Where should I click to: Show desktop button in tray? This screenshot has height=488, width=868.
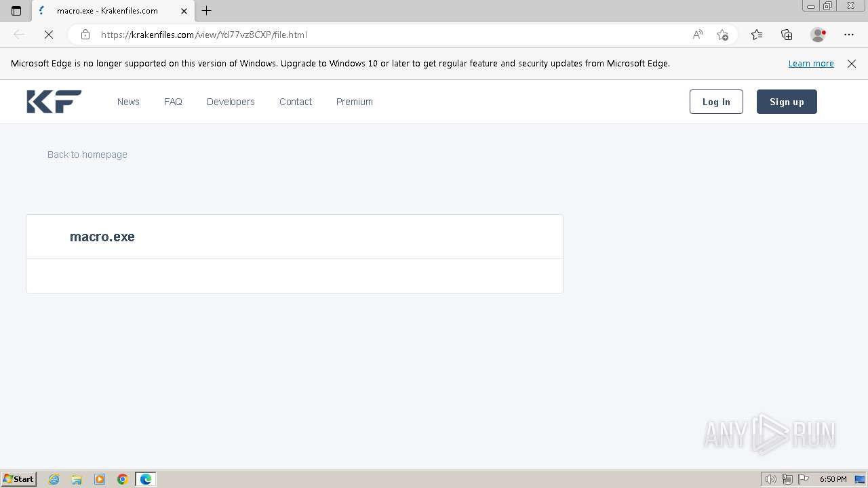860,479
